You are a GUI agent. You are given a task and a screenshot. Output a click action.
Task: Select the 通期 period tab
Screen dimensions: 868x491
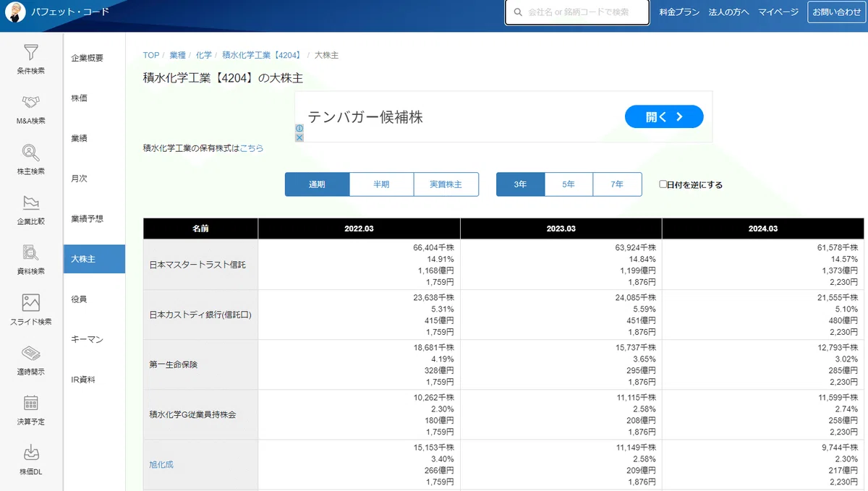tap(317, 184)
